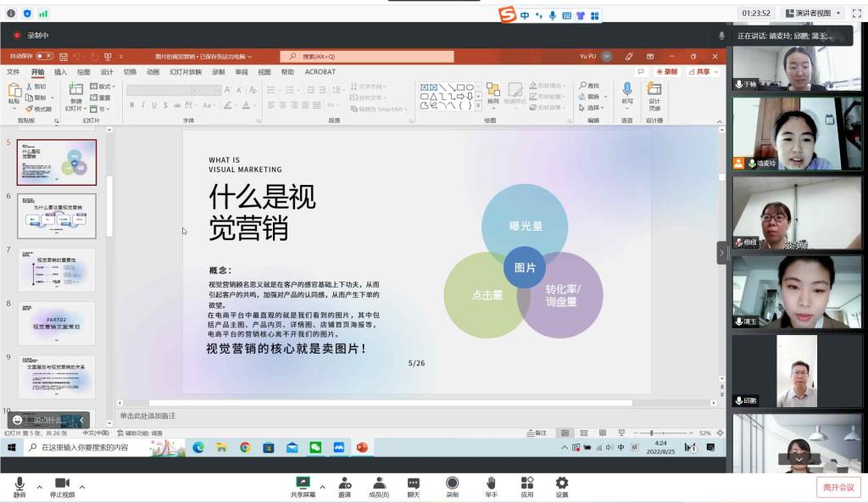The image size is (868, 503).
Task: Check the green network signal icon
Action: (x=43, y=14)
